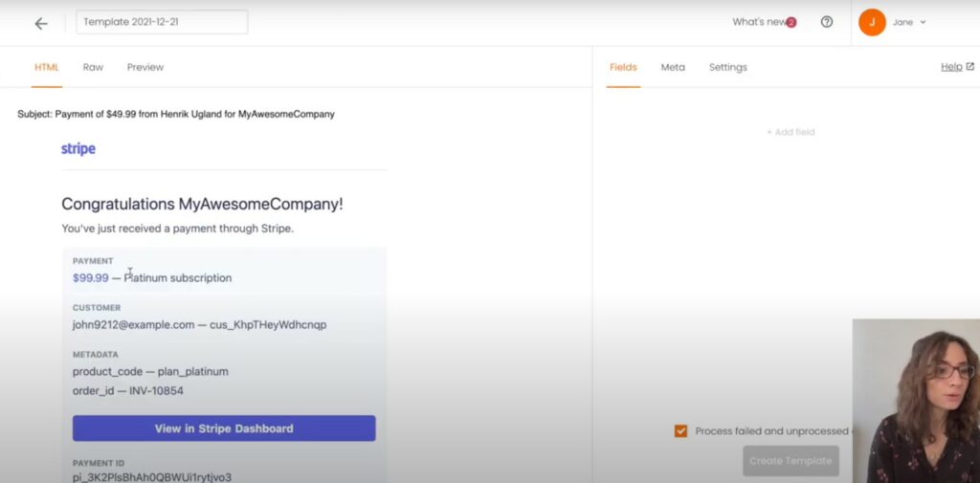980x483 pixels.
Task: Select john9212@example.com customer email text
Action: pyautogui.click(x=133, y=325)
